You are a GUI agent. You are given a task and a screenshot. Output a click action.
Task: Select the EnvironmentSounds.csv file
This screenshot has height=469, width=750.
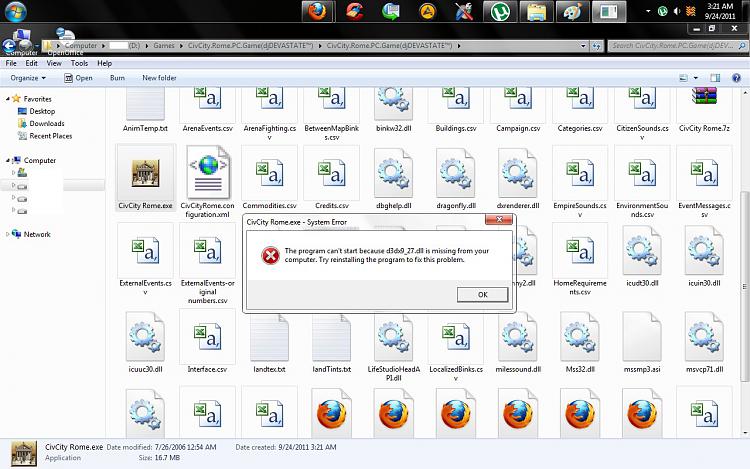click(642, 182)
